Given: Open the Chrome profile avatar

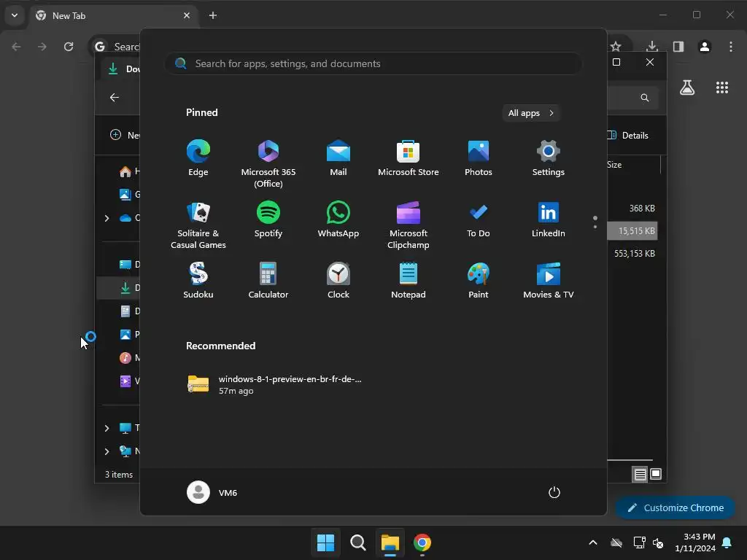Looking at the screenshot, I should pyautogui.click(x=705, y=46).
